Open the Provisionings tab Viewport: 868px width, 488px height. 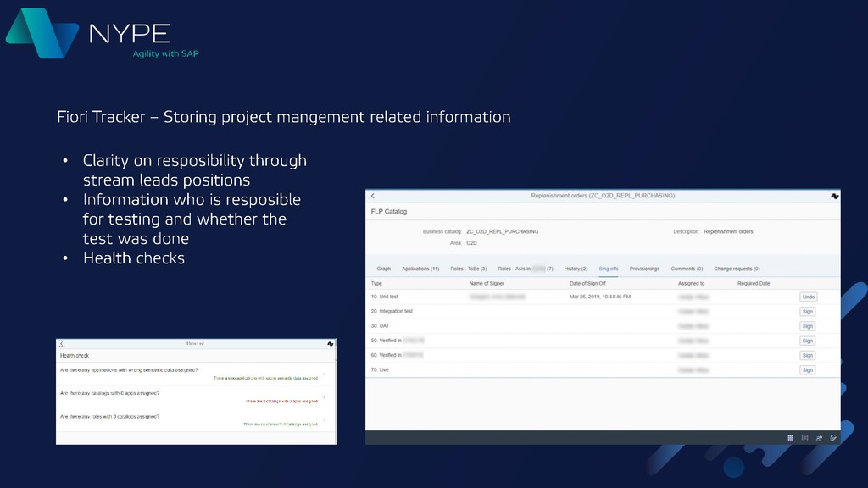[644, 269]
